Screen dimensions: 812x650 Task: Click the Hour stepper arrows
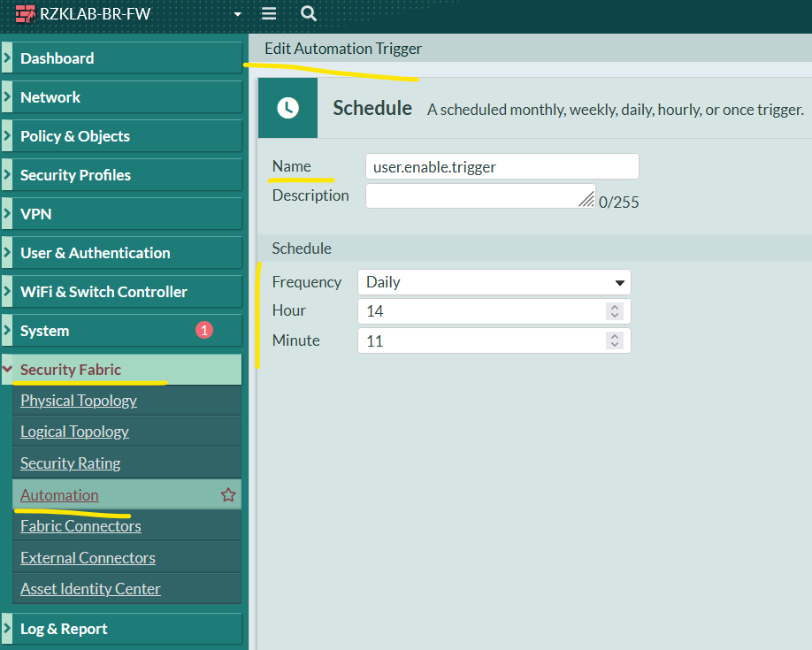[x=616, y=311]
